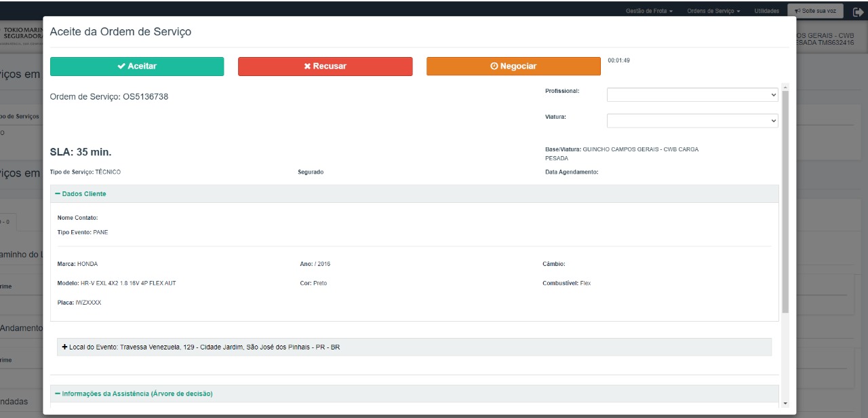
Task: Click the Aceite da Ordem de Serviço title
Action: point(121,32)
